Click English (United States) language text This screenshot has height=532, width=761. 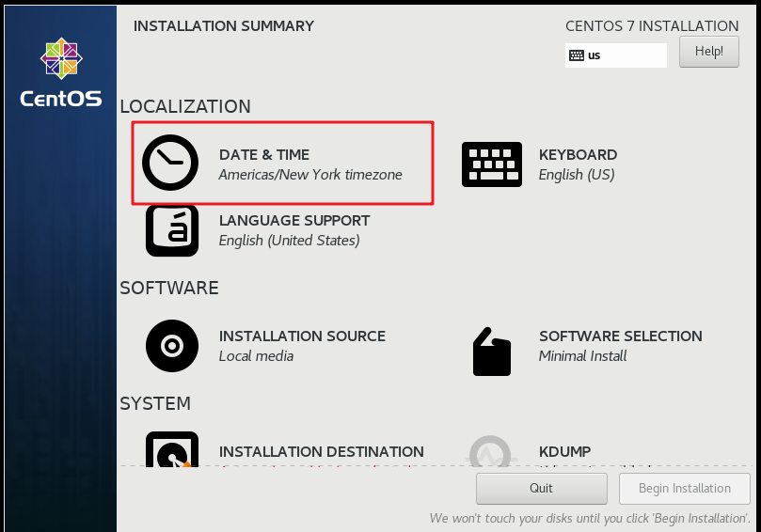tap(290, 241)
